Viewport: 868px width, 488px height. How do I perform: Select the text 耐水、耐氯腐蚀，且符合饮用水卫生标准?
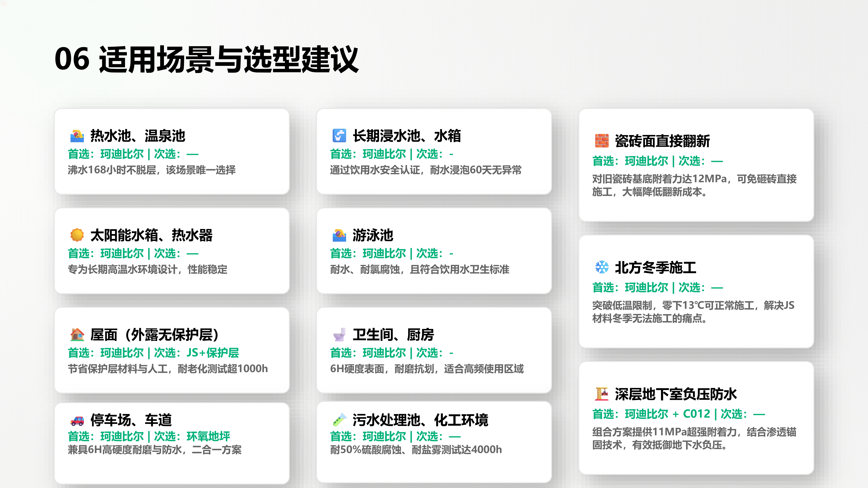coord(420,269)
